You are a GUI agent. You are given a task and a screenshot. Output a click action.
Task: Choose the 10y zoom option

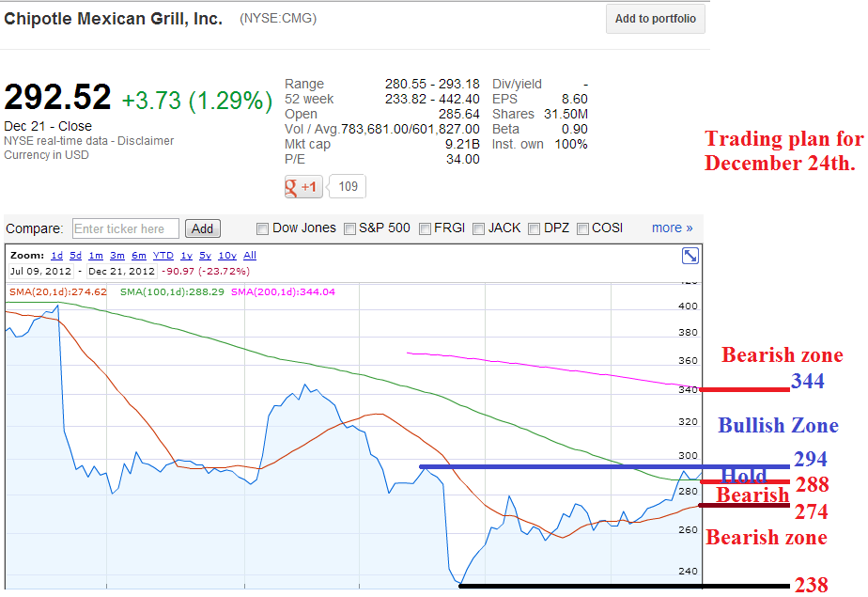(227, 256)
